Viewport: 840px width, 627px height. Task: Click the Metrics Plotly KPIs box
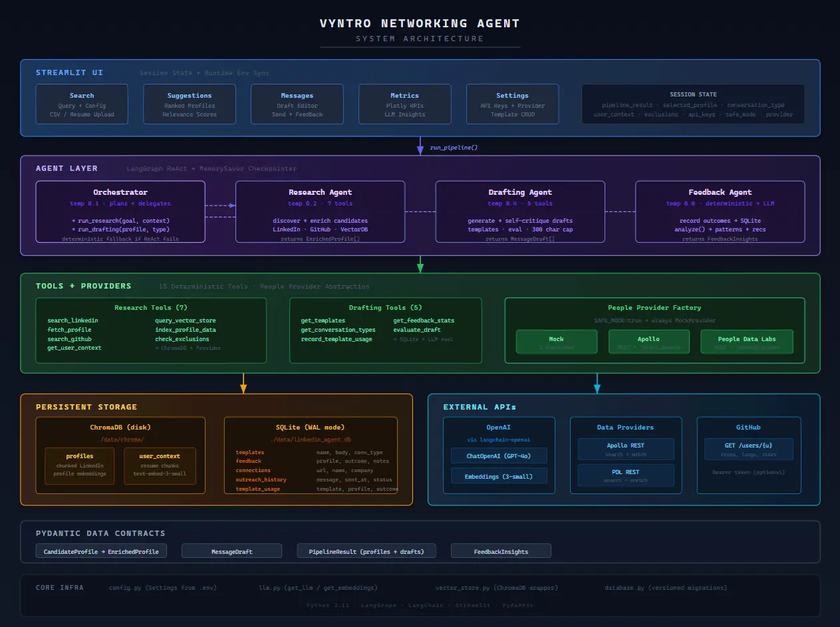[404, 104]
